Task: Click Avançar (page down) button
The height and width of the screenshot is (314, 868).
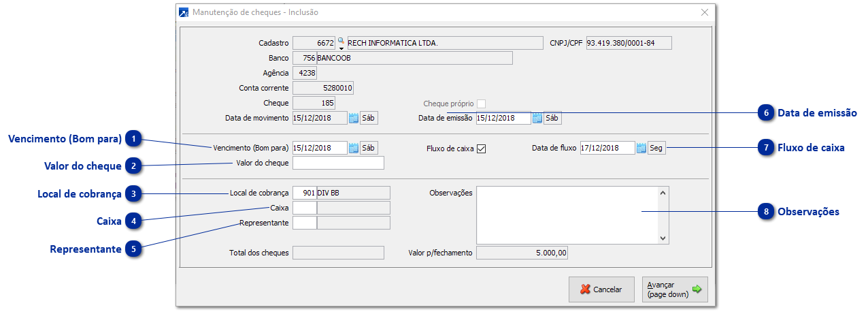Action: click(675, 289)
